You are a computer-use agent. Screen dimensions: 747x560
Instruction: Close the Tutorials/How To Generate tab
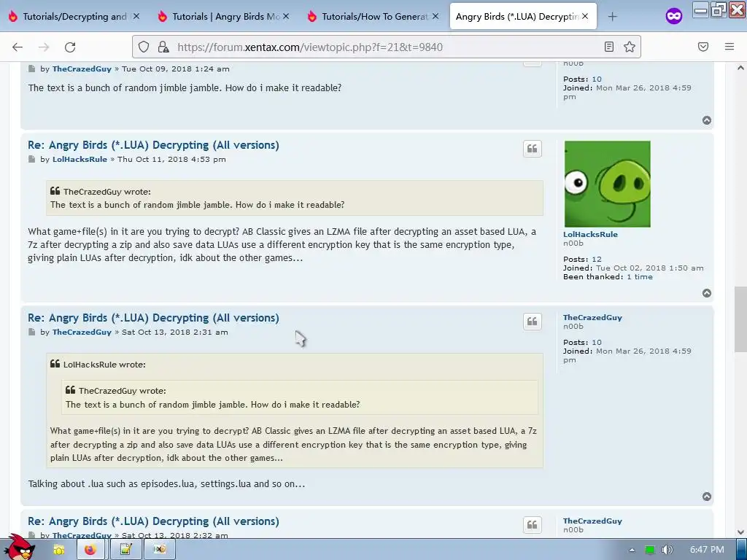436,16
